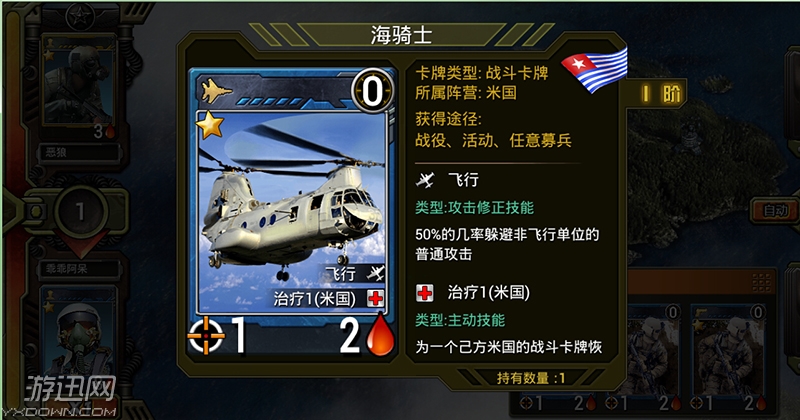Click the red cross icon beside 治疗1(米国)
The image size is (800, 420).
tap(424, 293)
